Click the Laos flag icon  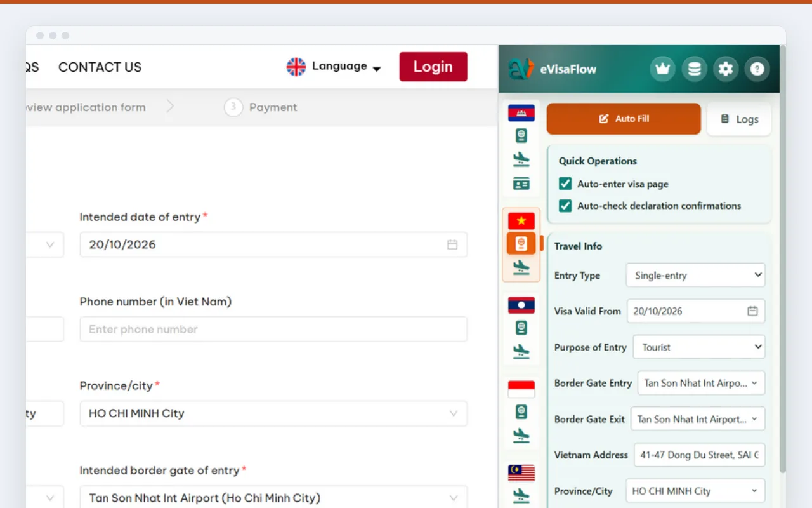click(x=521, y=305)
